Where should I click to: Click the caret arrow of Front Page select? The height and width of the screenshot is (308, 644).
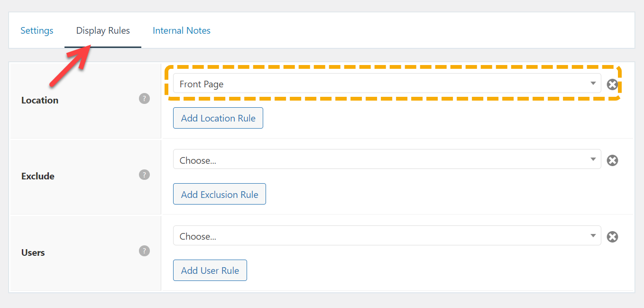point(593,84)
